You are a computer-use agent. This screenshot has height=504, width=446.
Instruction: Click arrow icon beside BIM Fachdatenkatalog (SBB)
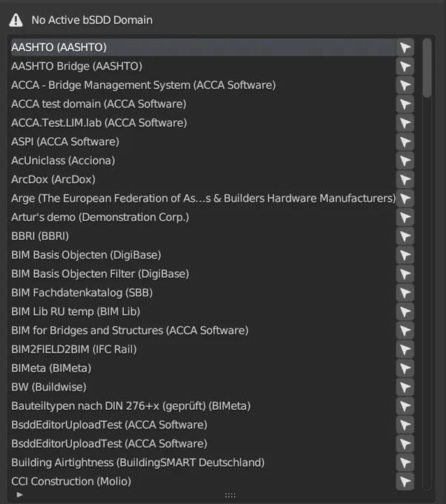pos(405,293)
